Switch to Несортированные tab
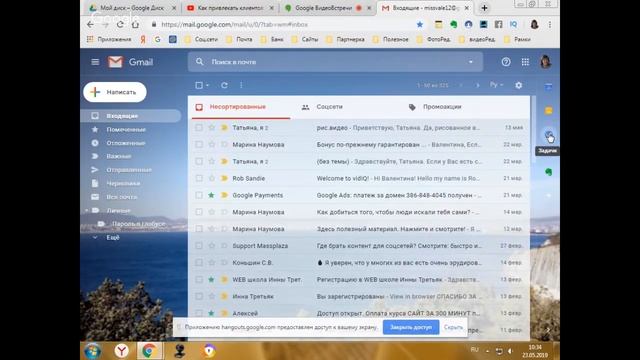Image resolution: width=640 pixels, height=360 pixels. coord(241,107)
